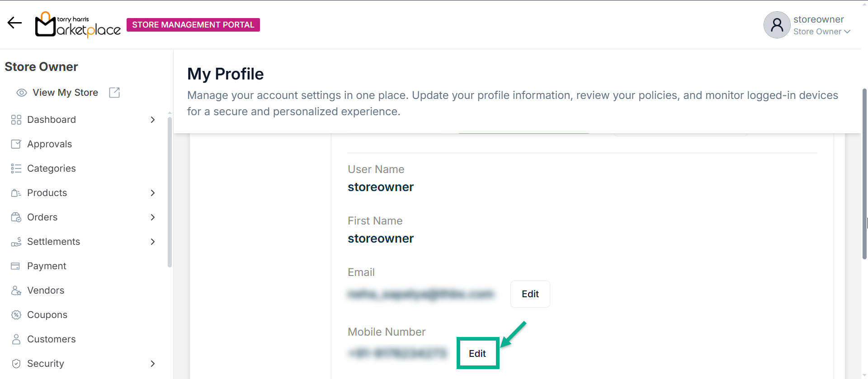868x379 pixels.
Task: Select Security in the sidebar
Action: 45,364
